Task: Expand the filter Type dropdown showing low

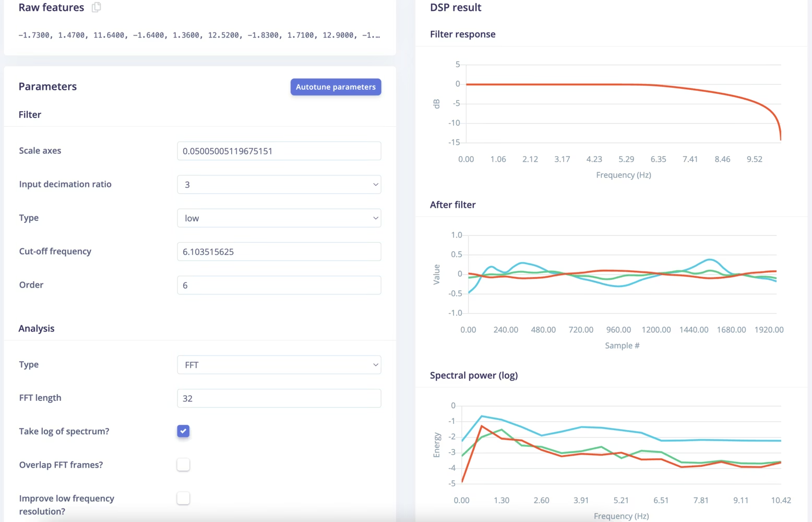Action: pos(279,218)
